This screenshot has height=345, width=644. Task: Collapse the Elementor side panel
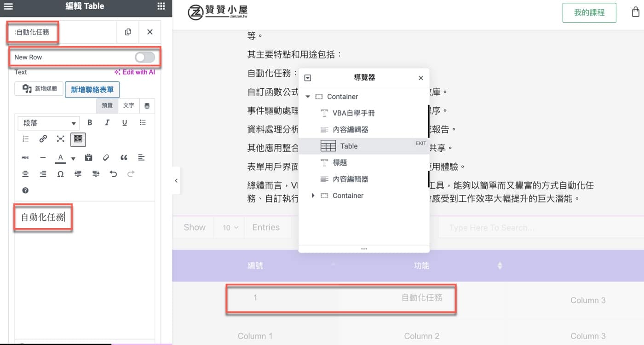click(x=176, y=181)
